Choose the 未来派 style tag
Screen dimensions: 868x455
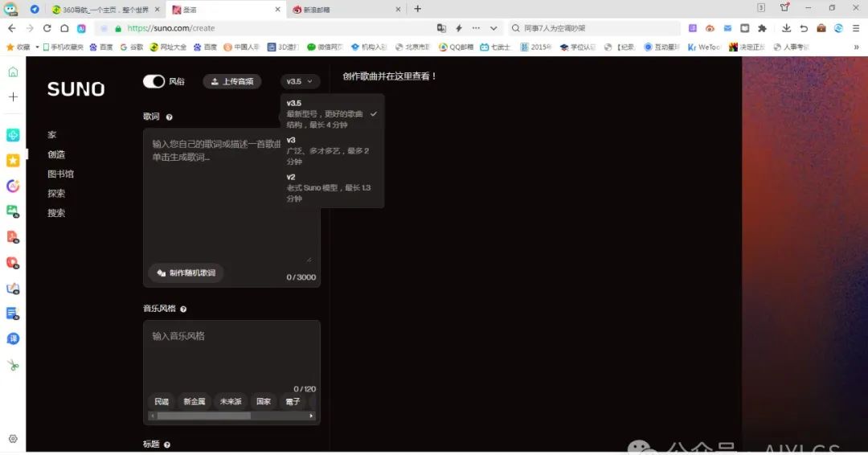tap(231, 401)
